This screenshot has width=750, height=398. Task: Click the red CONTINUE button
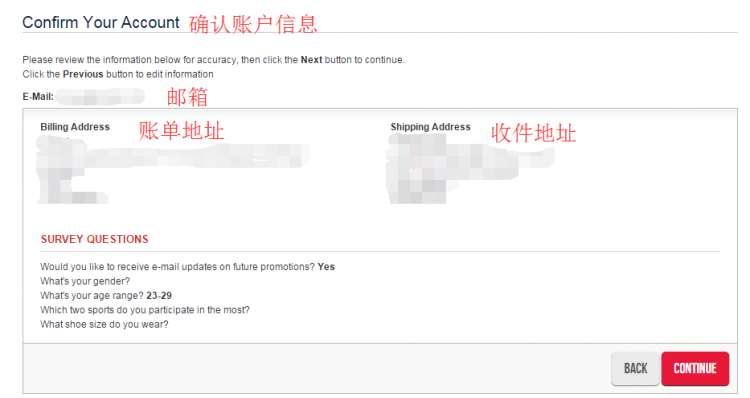point(695,368)
